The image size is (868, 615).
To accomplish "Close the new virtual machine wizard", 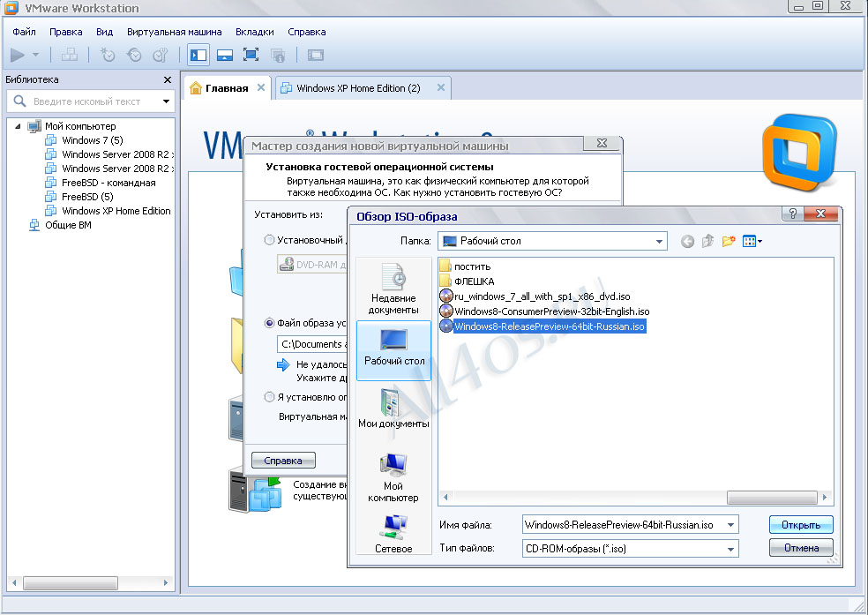I will [x=602, y=143].
